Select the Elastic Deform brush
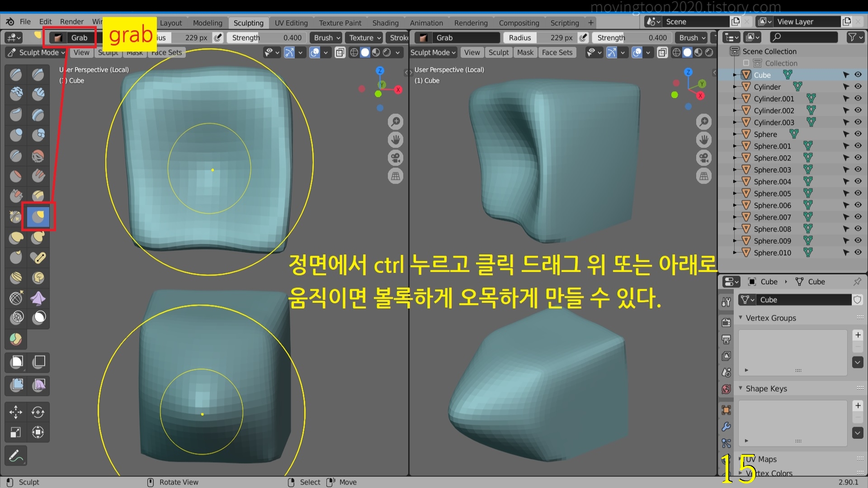Image resolution: width=868 pixels, height=488 pixels. click(16, 237)
